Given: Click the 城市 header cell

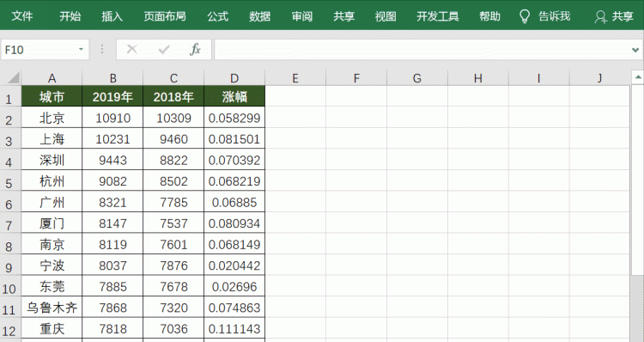Looking at the screenshot, I should [x=52, y=96].
